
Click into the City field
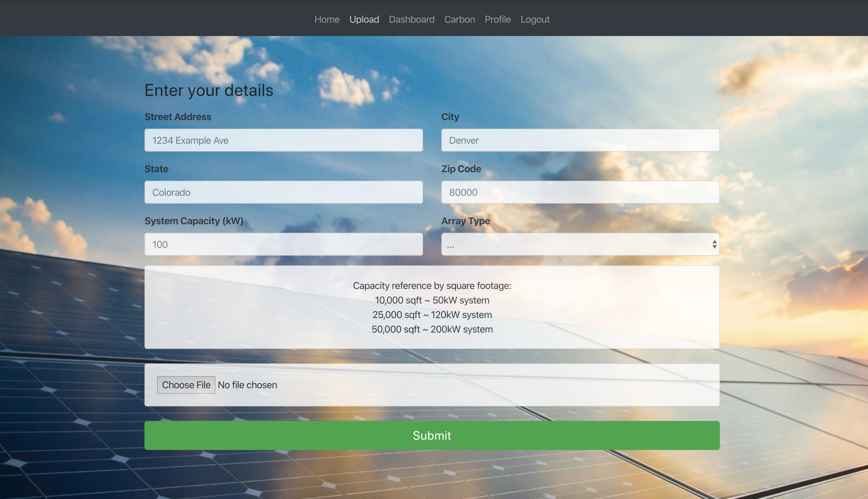(580, 140)
